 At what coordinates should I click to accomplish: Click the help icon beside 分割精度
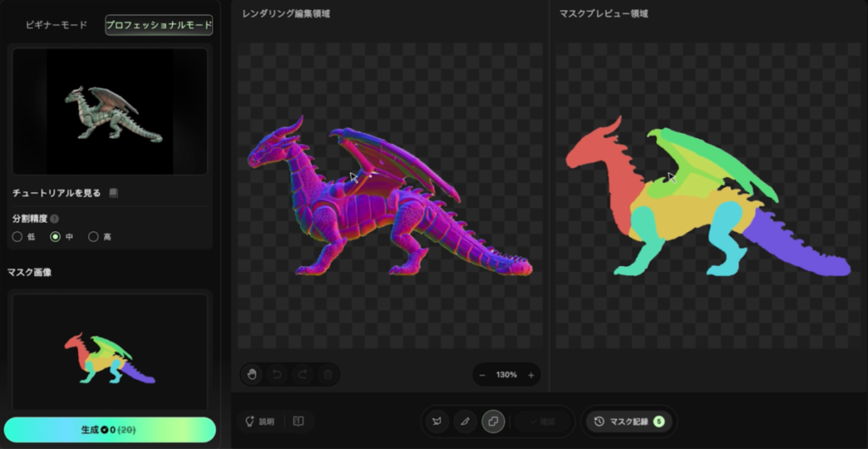[55, 218]
